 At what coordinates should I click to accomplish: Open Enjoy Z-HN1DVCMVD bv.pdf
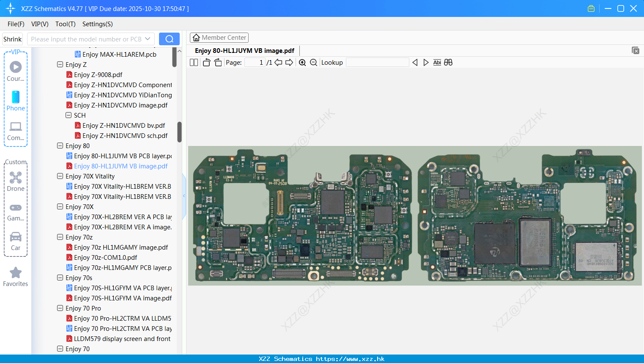coord(120,126)
